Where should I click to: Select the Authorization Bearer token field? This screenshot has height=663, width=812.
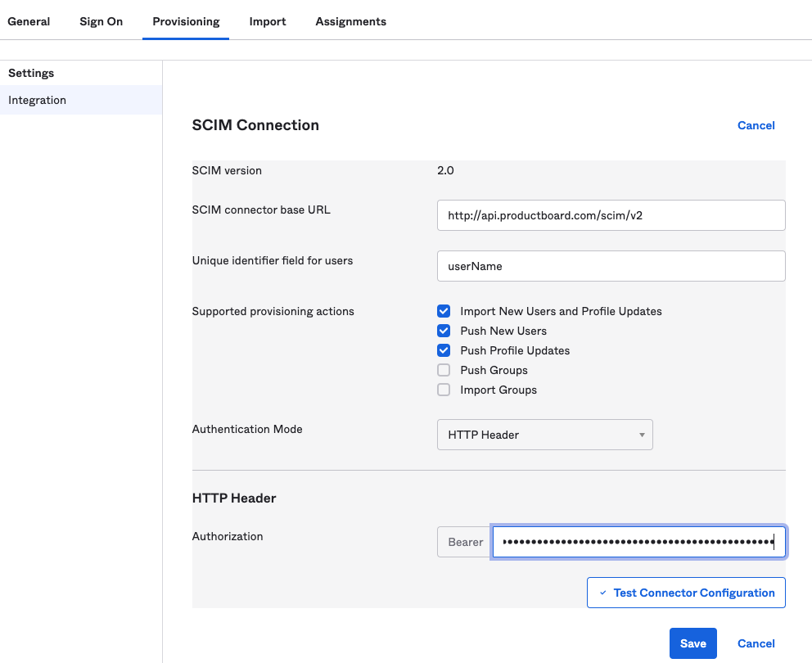(638, 542)
